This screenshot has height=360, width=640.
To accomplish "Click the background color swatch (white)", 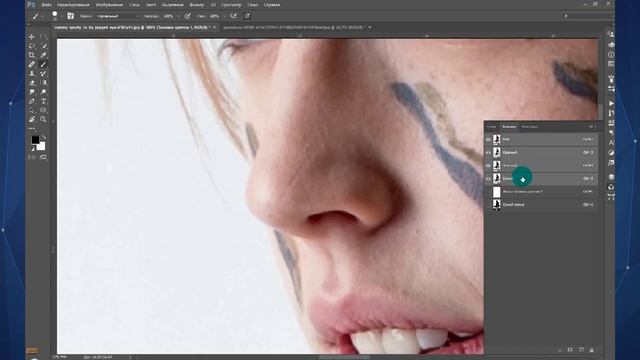I will click(42, 146).
